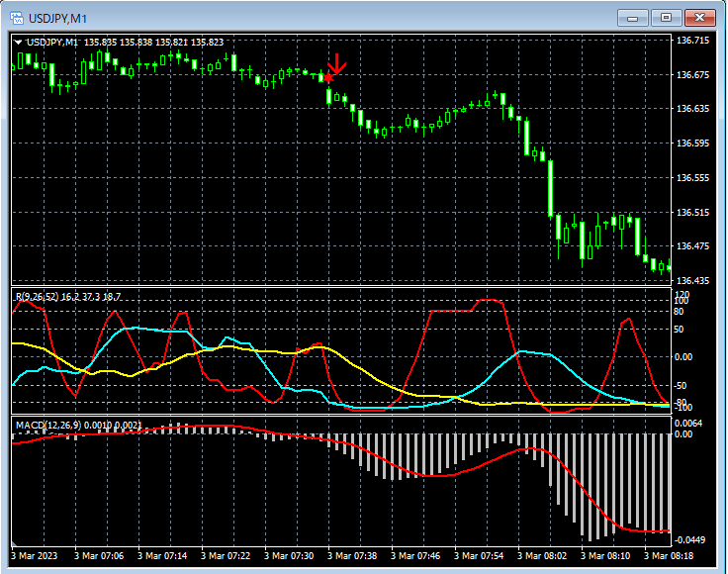Click the 136.595 price scale label
728x574 pixels.
(692, 143)
